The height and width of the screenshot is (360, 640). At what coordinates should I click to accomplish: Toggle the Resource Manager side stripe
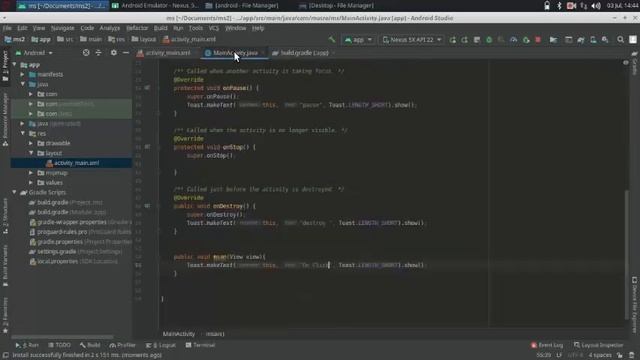coord(5,119)
